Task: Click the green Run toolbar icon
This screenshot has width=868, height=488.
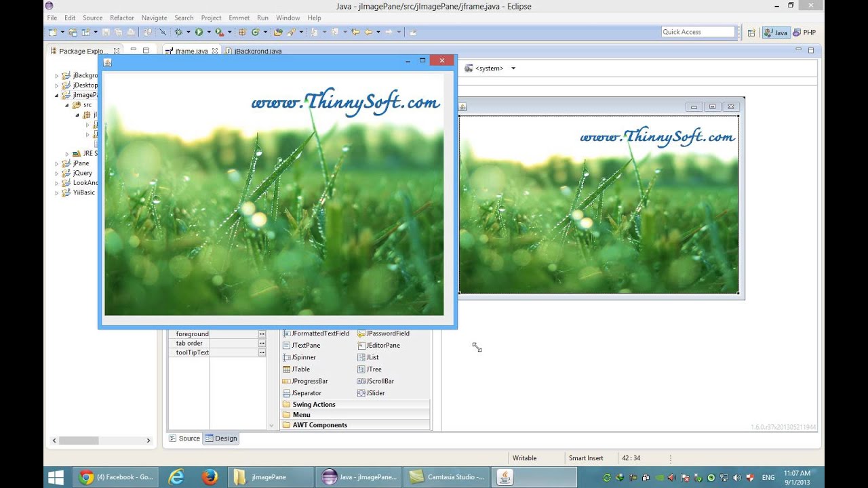Action: point(199,32)
